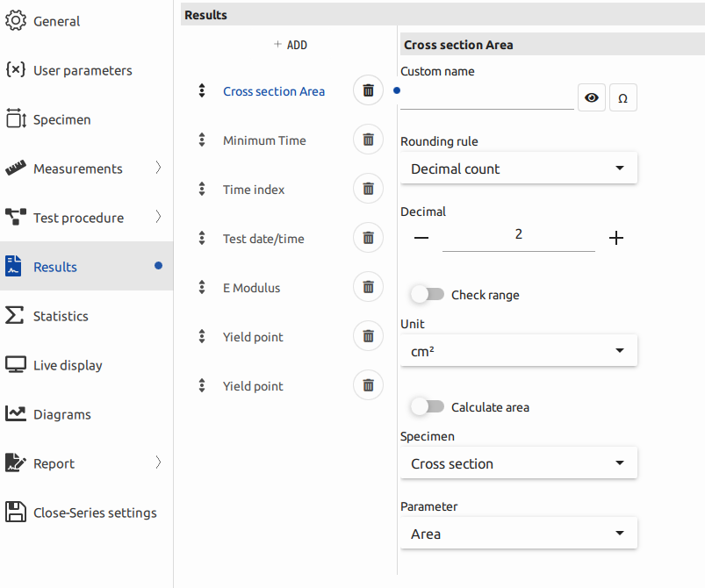
Task: Decrease decimal count with minus icon
Action: (x=421, y=238)
